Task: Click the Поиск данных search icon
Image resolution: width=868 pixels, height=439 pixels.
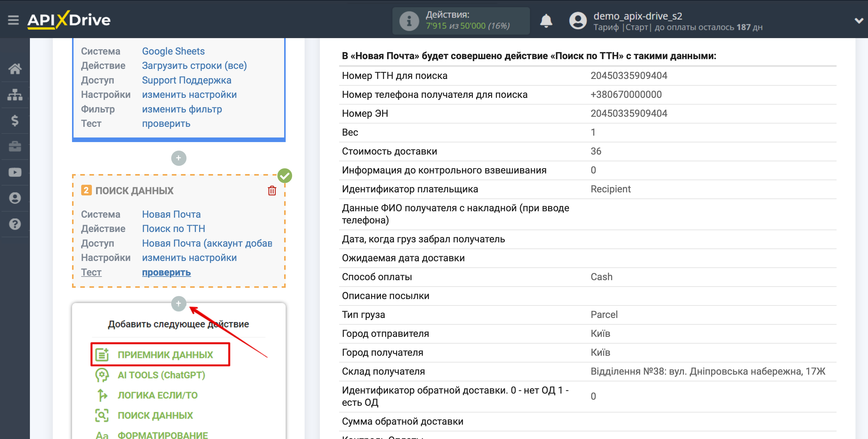Action: 102,415
